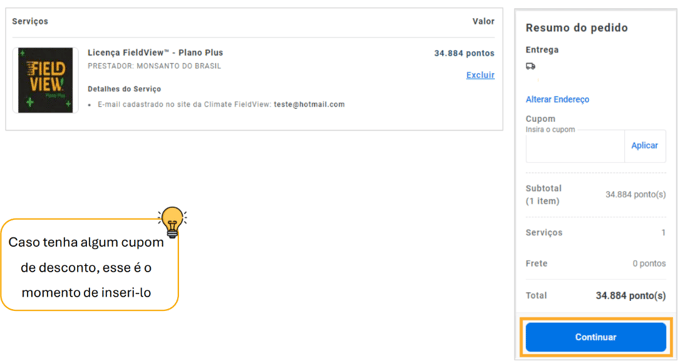The height and width of the screenshot is (364, 688).
Task: Select the Valor column header
Action: pyautogui.click(x=483, y=21)
